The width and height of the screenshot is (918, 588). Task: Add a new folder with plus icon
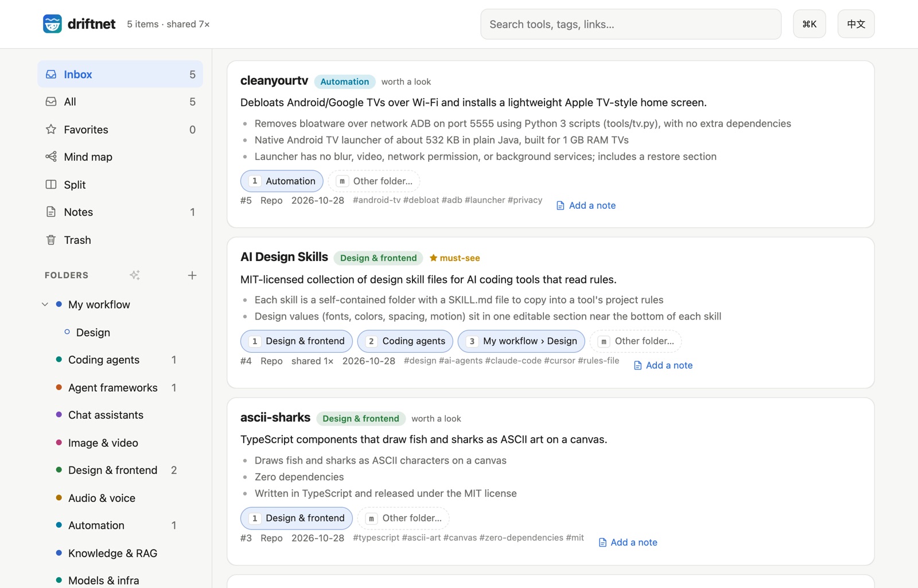point(192,275)
